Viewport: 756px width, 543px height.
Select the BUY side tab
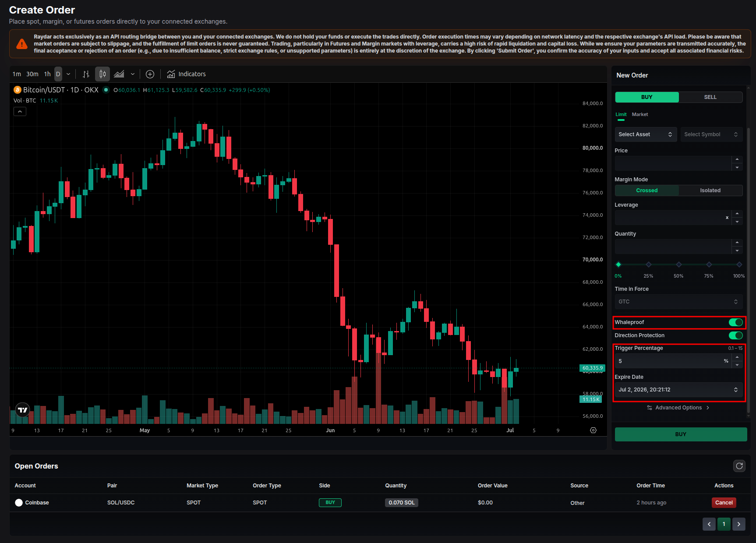[647, 97]
